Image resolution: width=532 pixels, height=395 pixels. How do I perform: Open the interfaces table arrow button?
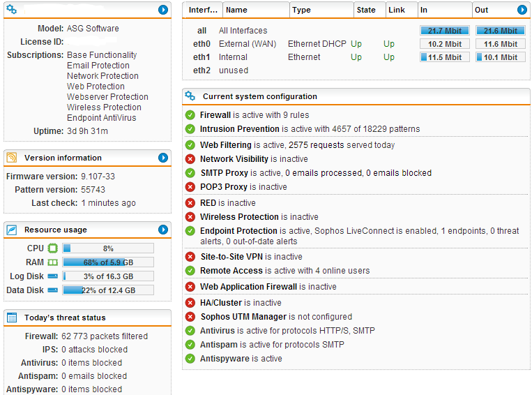point(522,10)
